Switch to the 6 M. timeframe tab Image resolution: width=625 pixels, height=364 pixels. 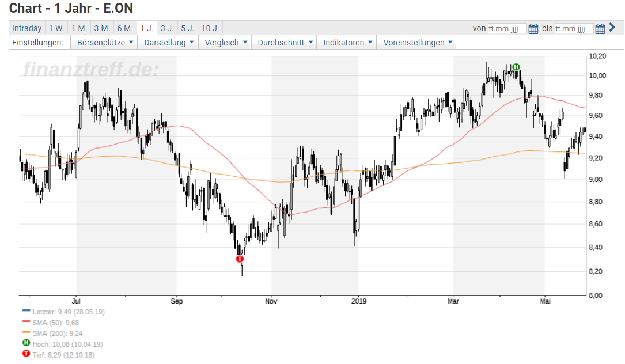point(125,28)
